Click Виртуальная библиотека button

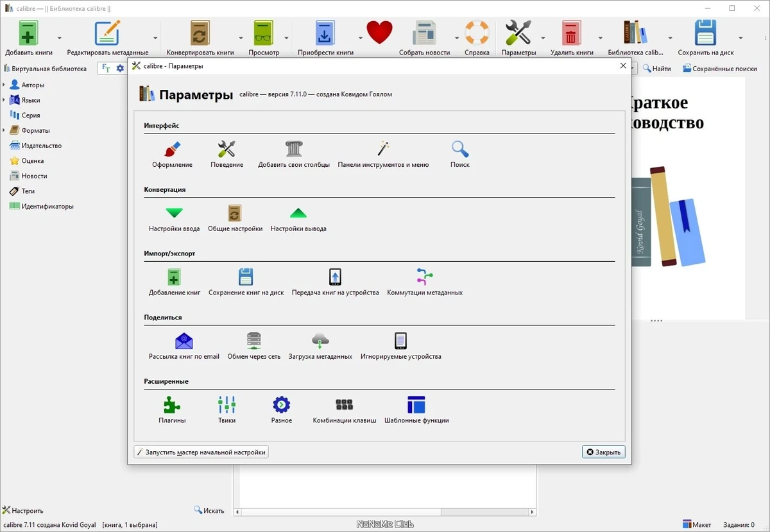[45, 69]
